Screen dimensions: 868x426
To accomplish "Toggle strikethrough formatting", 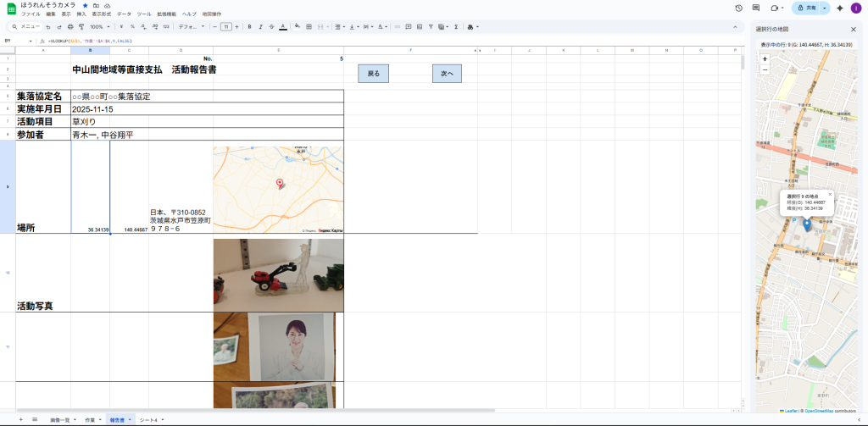I will 271,26.
